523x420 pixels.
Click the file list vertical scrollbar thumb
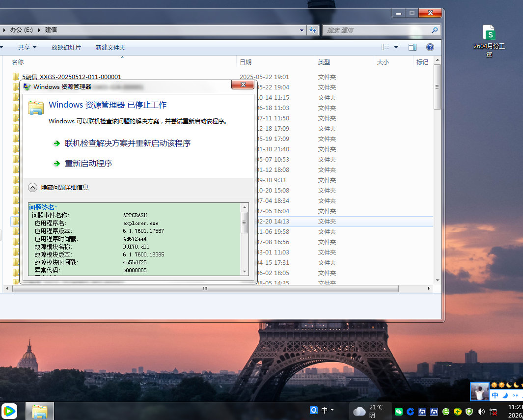click(x=437, y=87)
